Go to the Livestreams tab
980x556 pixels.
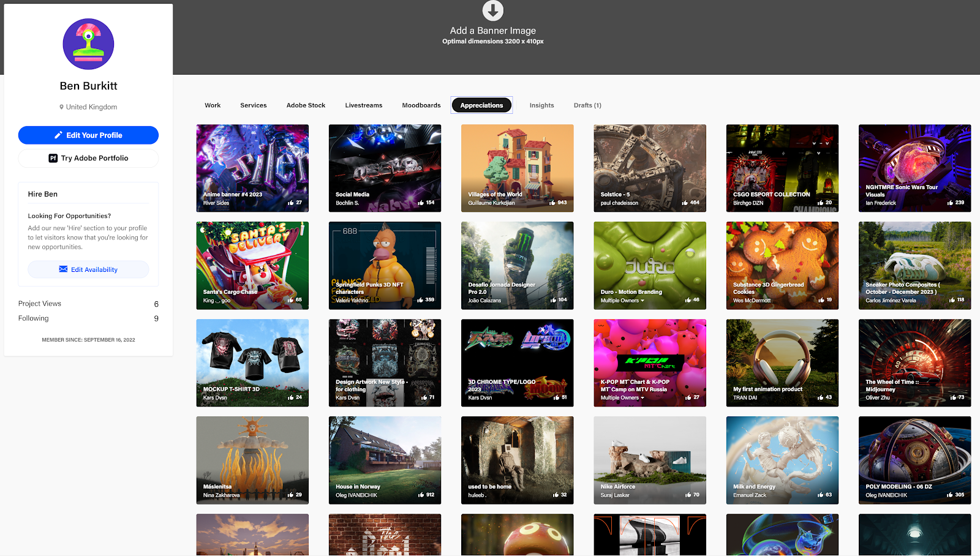point(363,105)
